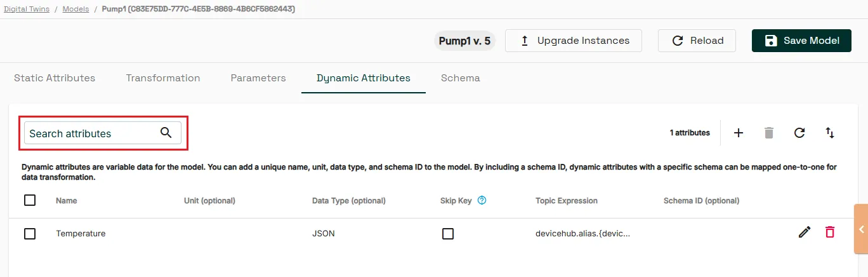Click the Save Model button

click(801, 41)
